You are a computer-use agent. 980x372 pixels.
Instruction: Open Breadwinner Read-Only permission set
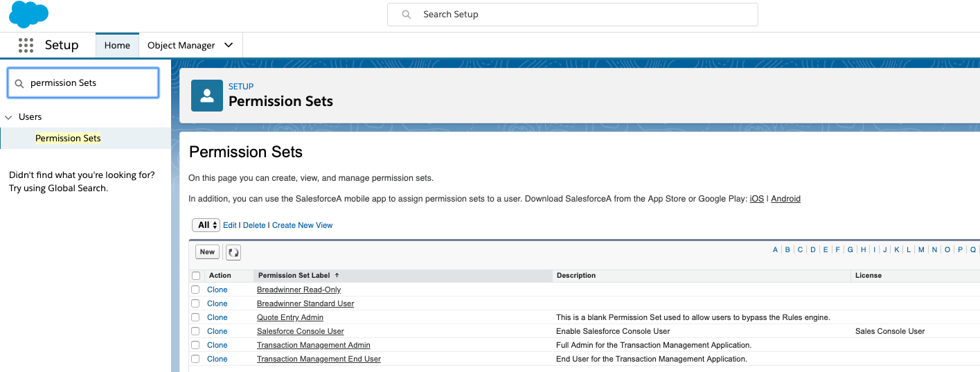299,290
